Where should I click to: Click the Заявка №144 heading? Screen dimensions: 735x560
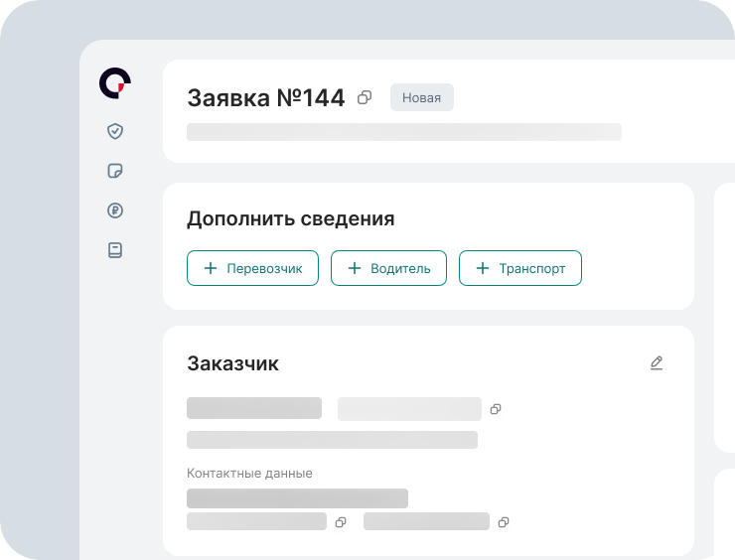click(266, 98)
